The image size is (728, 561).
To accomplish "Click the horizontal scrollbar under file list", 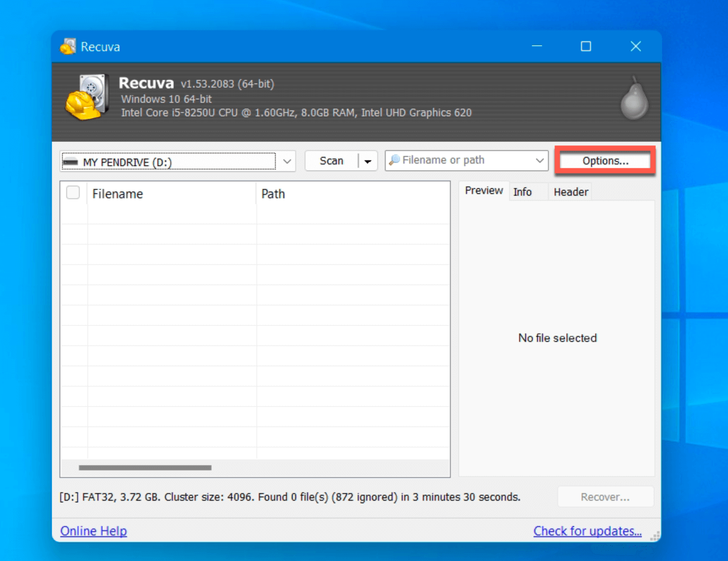I will (145, 467).
